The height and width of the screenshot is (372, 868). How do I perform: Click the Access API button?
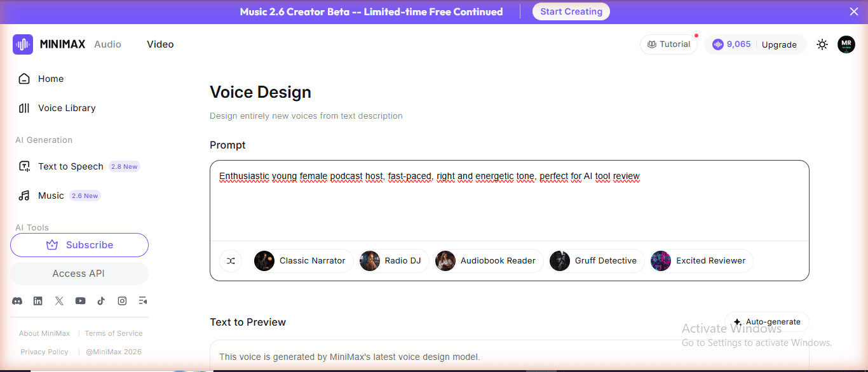[x=79, y=274]
